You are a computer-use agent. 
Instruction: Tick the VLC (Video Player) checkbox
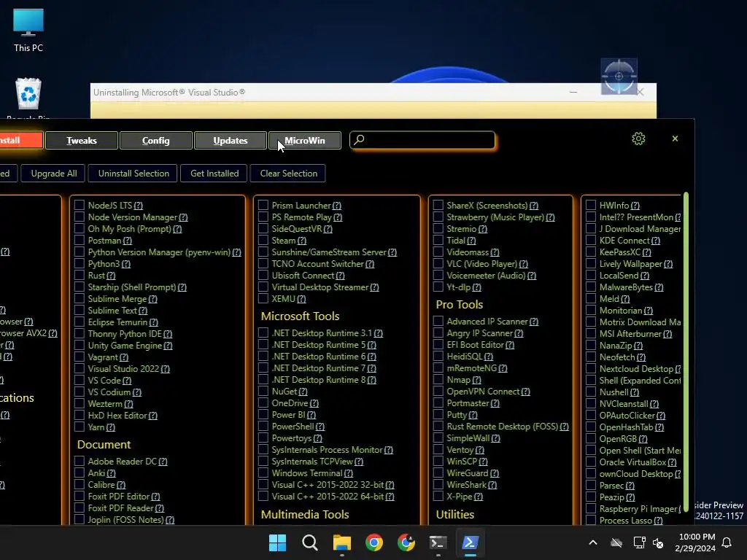pyautogui.click(x=438, y=263)
